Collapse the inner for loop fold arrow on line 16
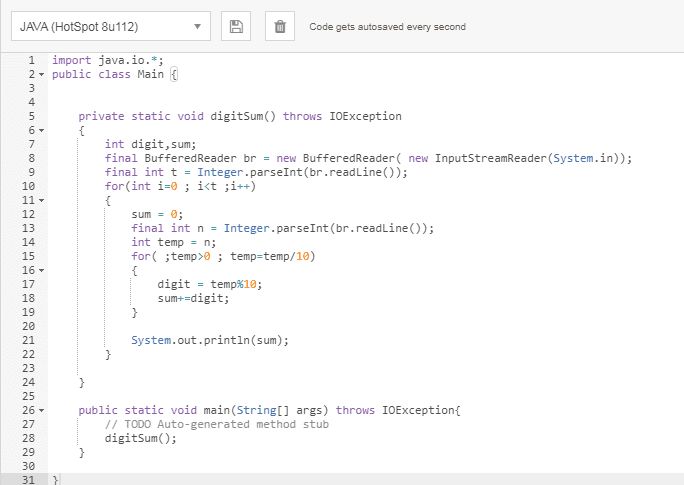Screen dimensions: 684x485 (x=41, y=270)
